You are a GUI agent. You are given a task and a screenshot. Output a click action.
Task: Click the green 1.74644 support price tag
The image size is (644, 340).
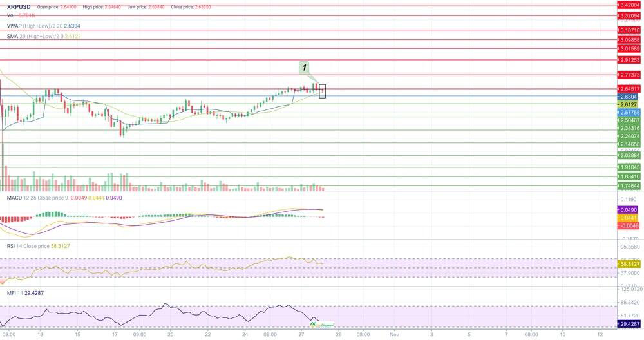click(629, 186)
